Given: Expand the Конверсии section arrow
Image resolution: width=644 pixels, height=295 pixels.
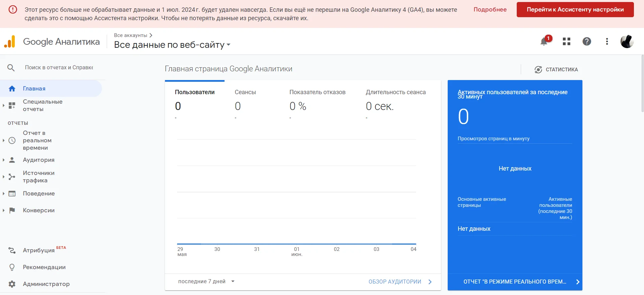Looking at the screenshot, I should (x=3, y=210).
